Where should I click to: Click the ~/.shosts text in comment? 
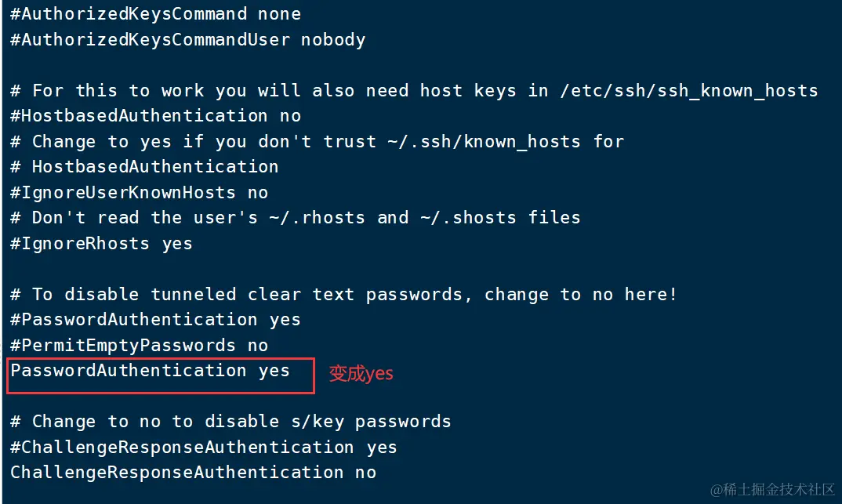pyautogui.click(x=467, y=218)
